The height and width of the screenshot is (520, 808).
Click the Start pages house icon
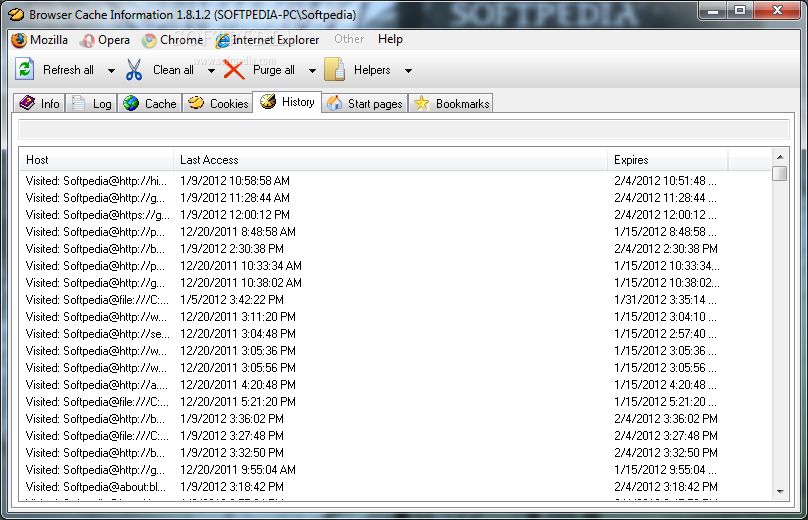coord(334,103)
